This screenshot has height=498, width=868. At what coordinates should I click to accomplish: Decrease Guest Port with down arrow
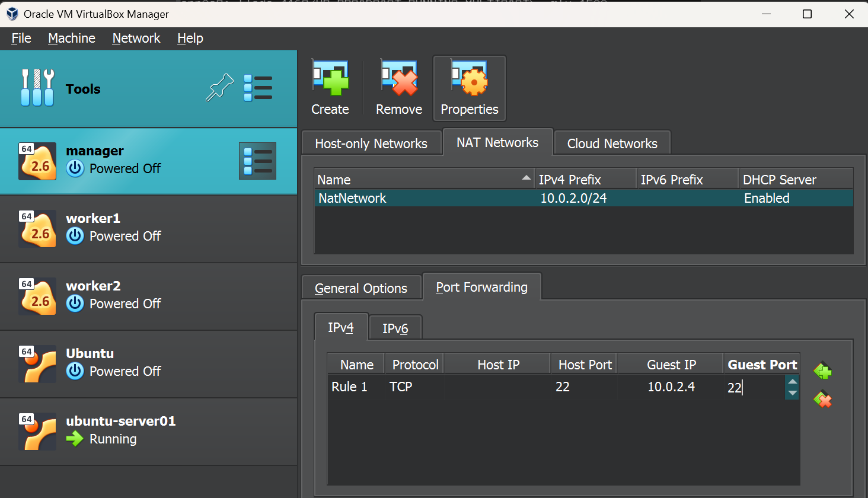point(792,393)
